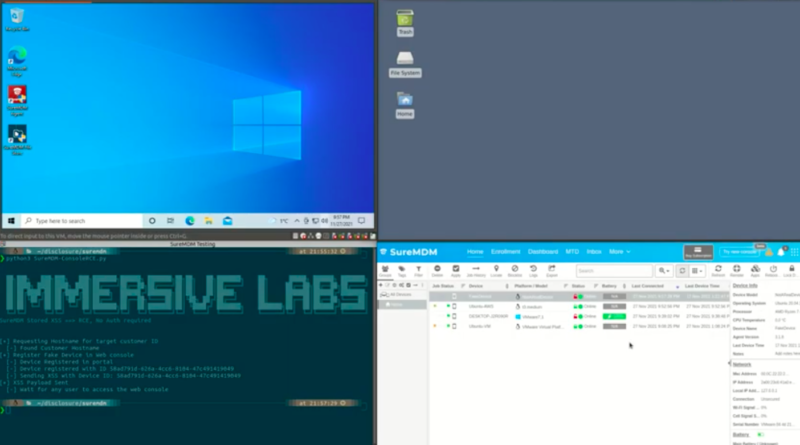
Task: Sort by the Last Connected column
Action: tap(647, 286)
